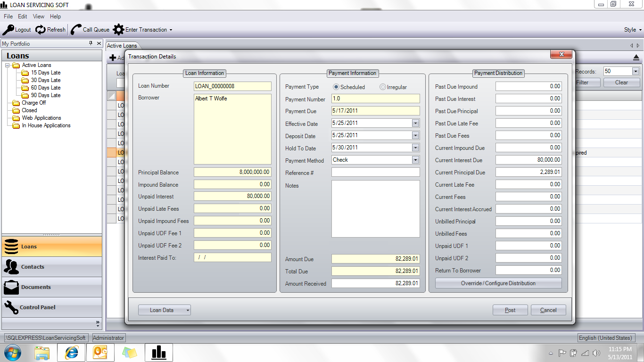Expand the Enter Transaction dropdown arrow
644x362 pixels.
[x=171, y=30]
